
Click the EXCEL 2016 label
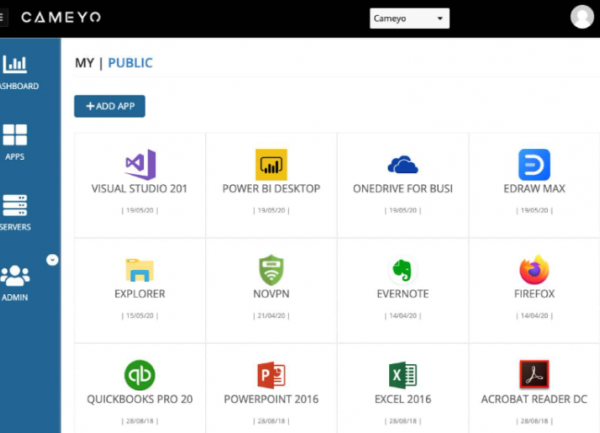pyautogui.click(x=403, y=399)
